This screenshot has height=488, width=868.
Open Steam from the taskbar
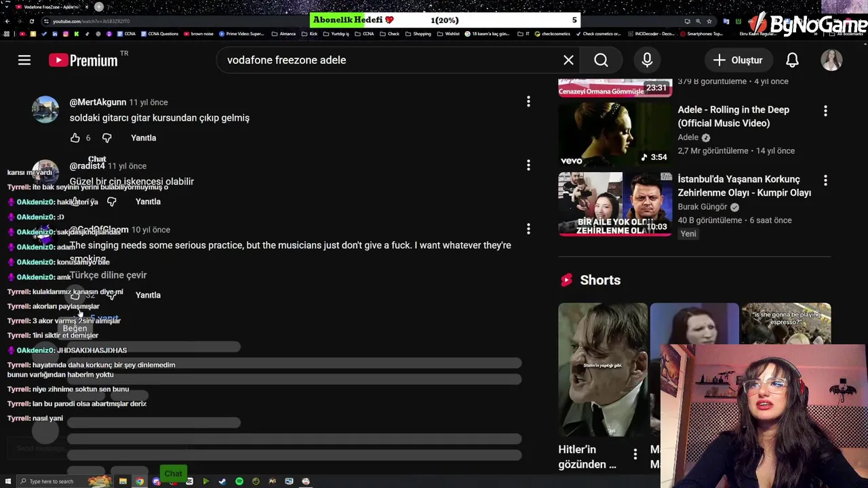222,481
